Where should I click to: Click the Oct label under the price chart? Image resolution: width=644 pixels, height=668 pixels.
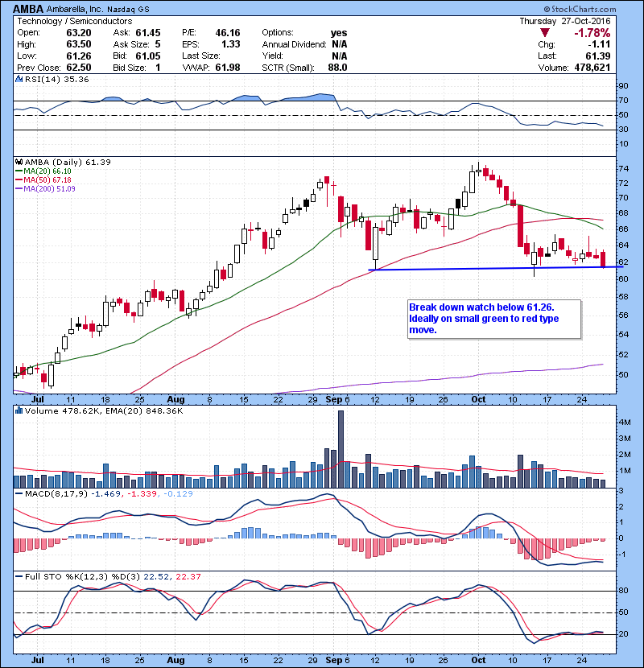tap(478, 399)
